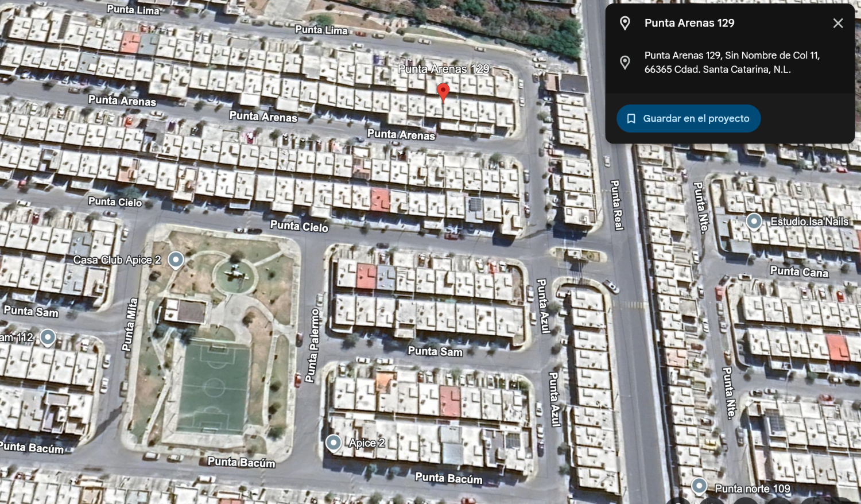Select the Apice 2 location marker
Viewport: 861px width, 504px height.
[333, 443]
